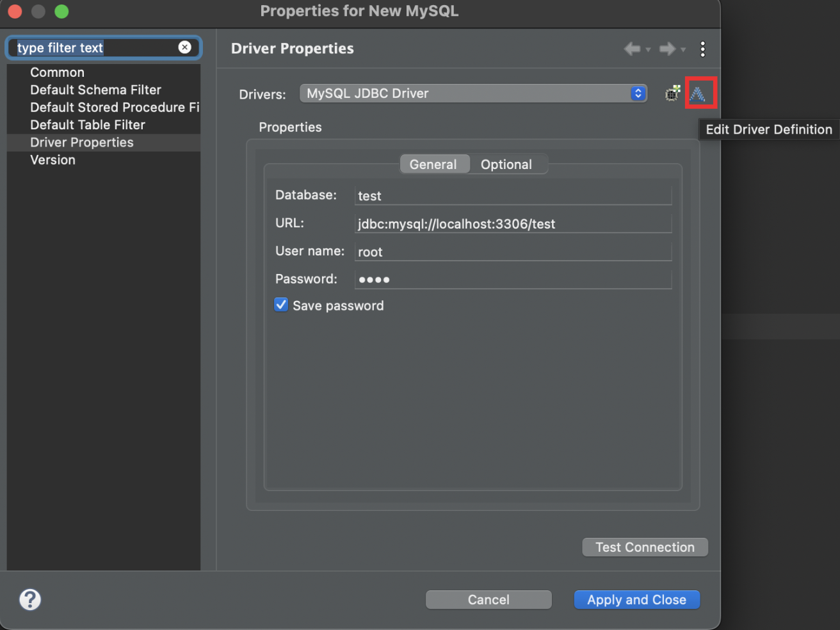Click the URL field with jdbc:mysql address

pyautogui.click(x=513, y=224)
